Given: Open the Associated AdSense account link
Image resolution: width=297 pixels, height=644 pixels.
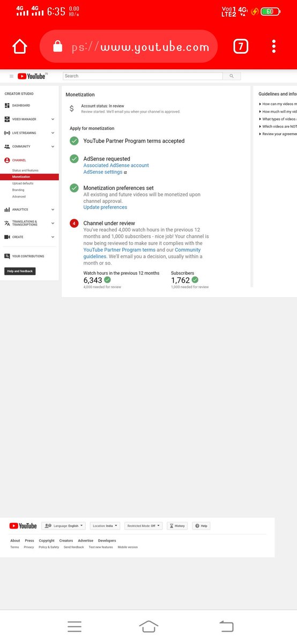Looking at the screenshot, I should pos(116,165).
